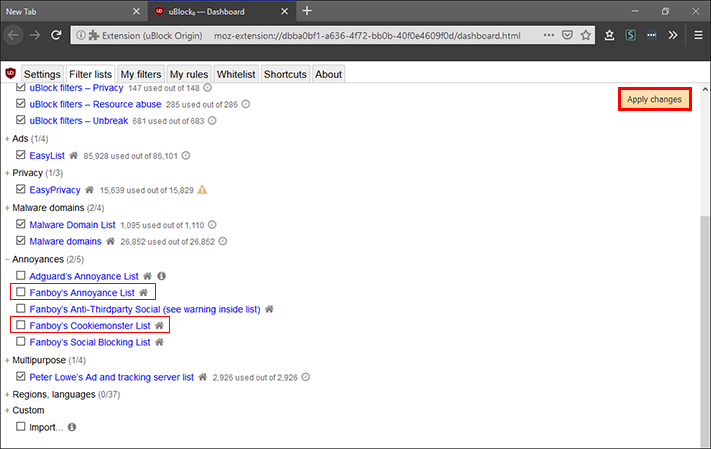Click the browser Forward arrow
This screenshot has height=449, width=711.
click(x=35, y=35)
